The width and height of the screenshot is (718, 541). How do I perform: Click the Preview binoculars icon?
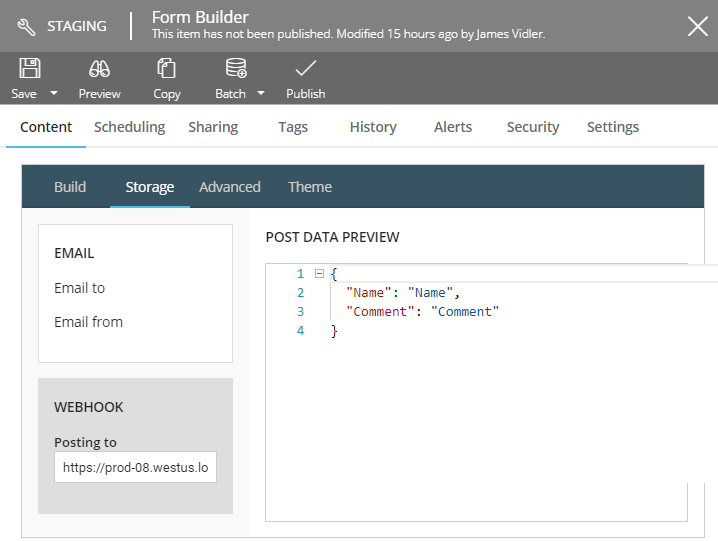pos(99,69)
